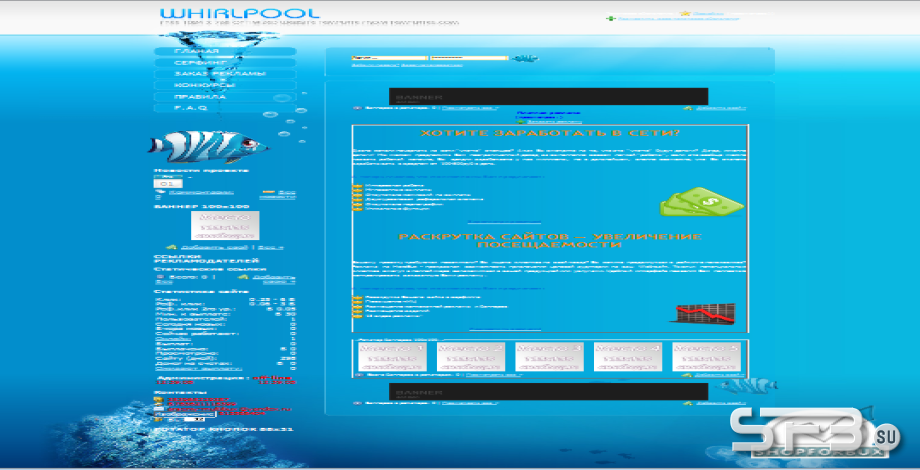Click second banner placeholder in bottom row
Viewport: 920px width, 470px height.
pos(471,357)
